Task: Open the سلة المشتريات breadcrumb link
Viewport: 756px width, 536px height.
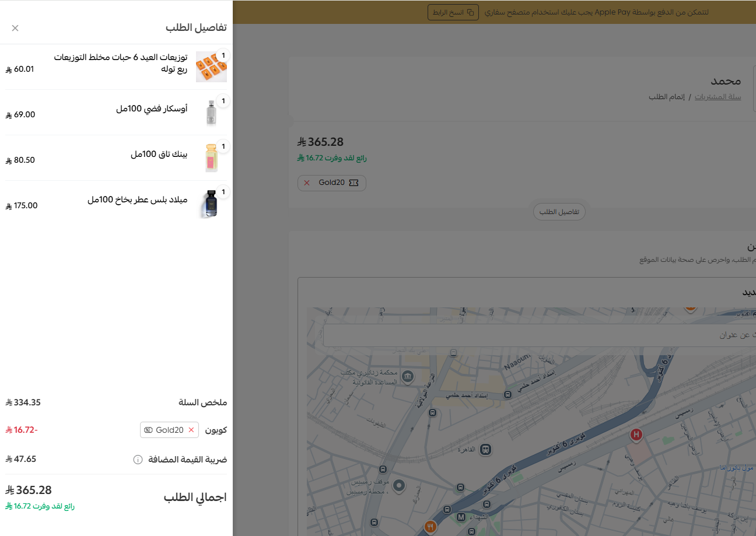Action: (718, 97)
